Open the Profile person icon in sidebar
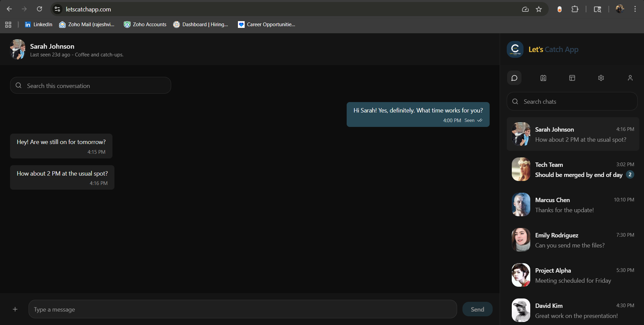The image size is (644, 325). 630,78
